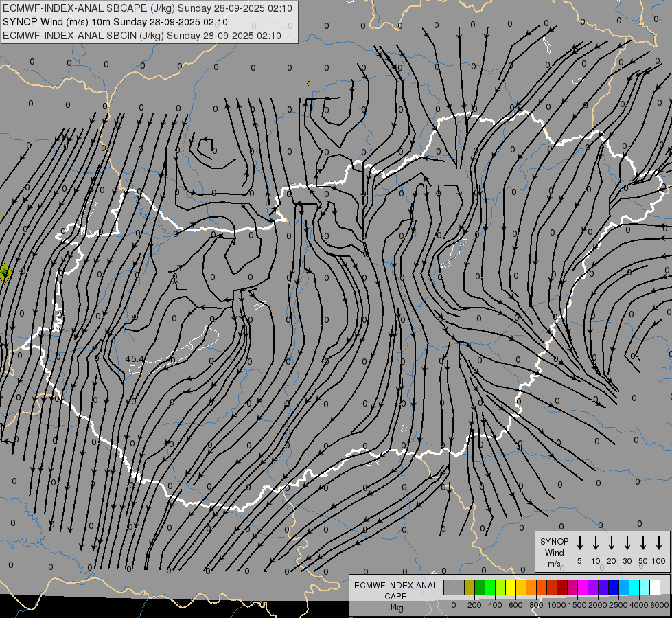Click the small yellow CAPE dot on map
This screenshot has width=672, height=618.
(x=308, y=83)
